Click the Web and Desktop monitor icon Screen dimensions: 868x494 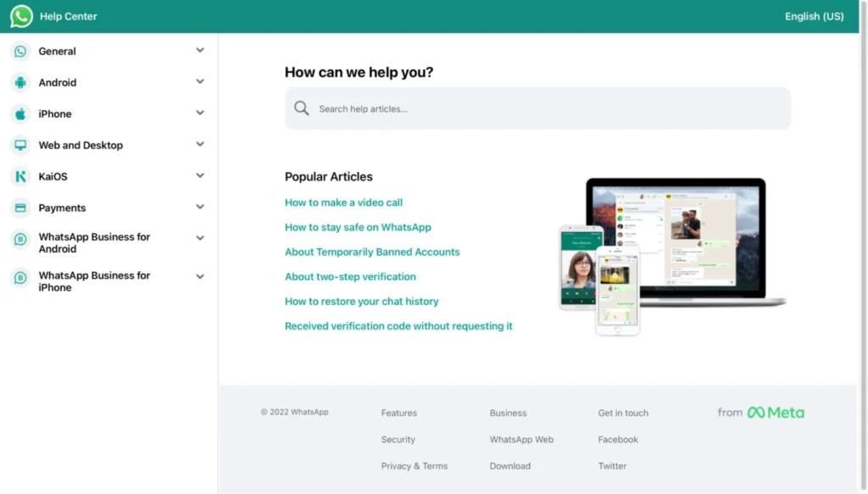click(x=20, y=145)
